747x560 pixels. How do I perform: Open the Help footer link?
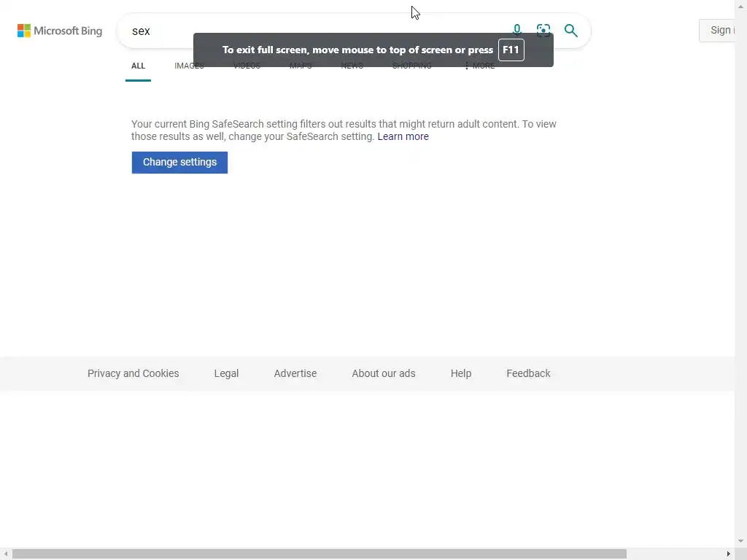tap(461, 373)
